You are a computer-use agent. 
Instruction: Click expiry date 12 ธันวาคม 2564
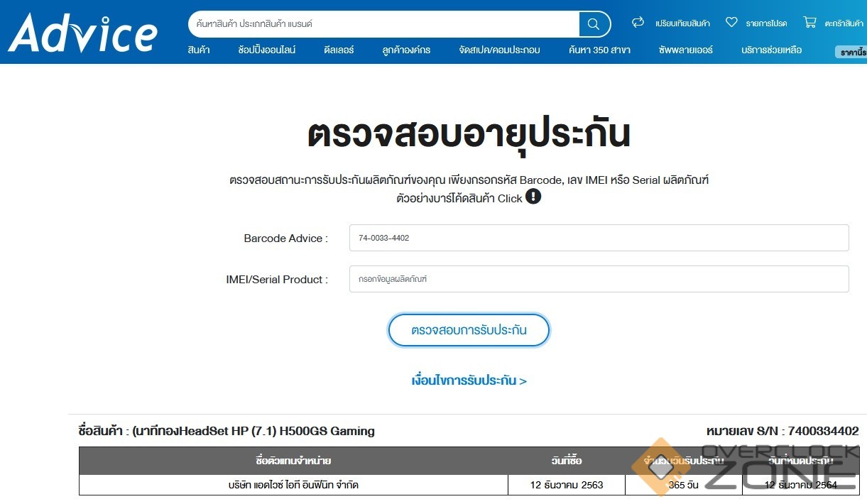pos(800,485)
